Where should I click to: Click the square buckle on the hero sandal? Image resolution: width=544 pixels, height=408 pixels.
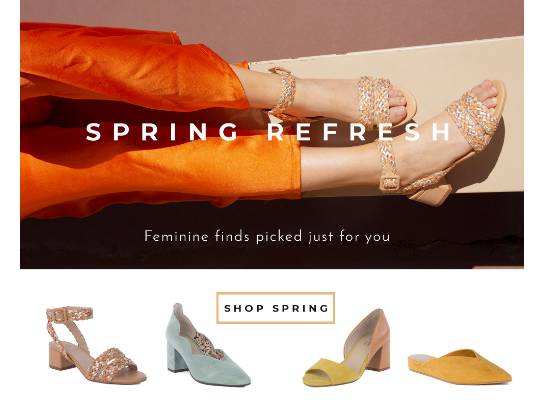(389, 183)
